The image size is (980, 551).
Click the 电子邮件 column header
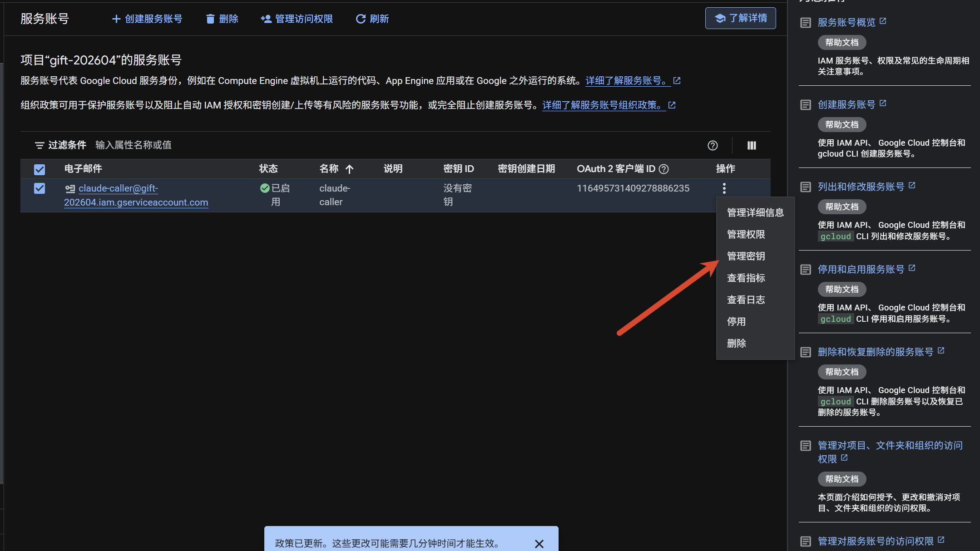point(83,169)
